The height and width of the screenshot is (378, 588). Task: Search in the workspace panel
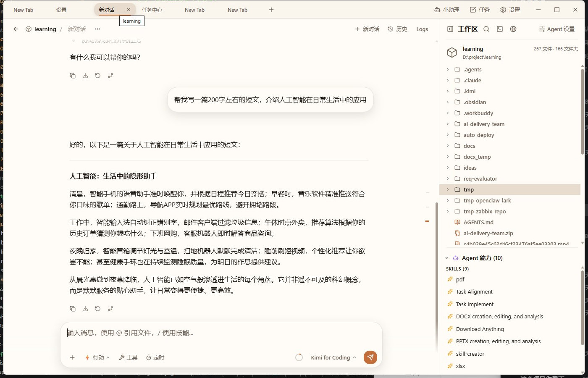(486, 29)
